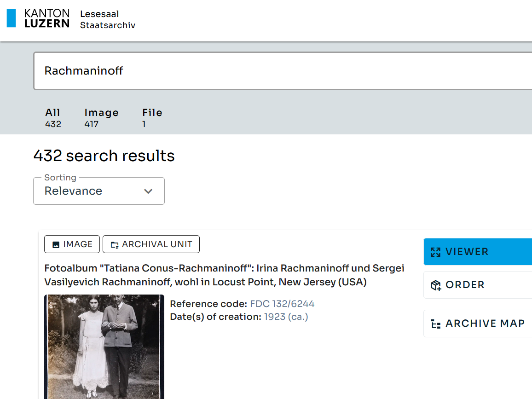This screenshot has height=399, width=532.
Task: Click the expand icon in the Viewer button
Action: (435, 252)
